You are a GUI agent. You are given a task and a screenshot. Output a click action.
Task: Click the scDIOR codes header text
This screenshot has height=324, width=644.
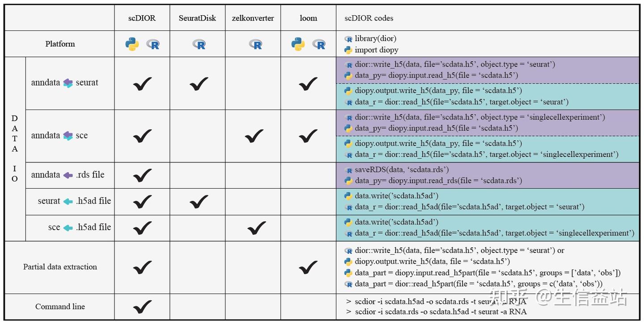369,18
